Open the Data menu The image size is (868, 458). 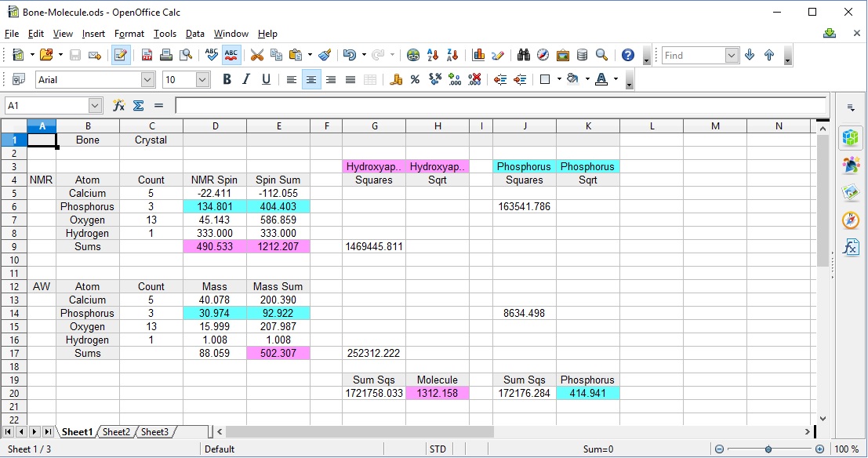click(194, 34)
